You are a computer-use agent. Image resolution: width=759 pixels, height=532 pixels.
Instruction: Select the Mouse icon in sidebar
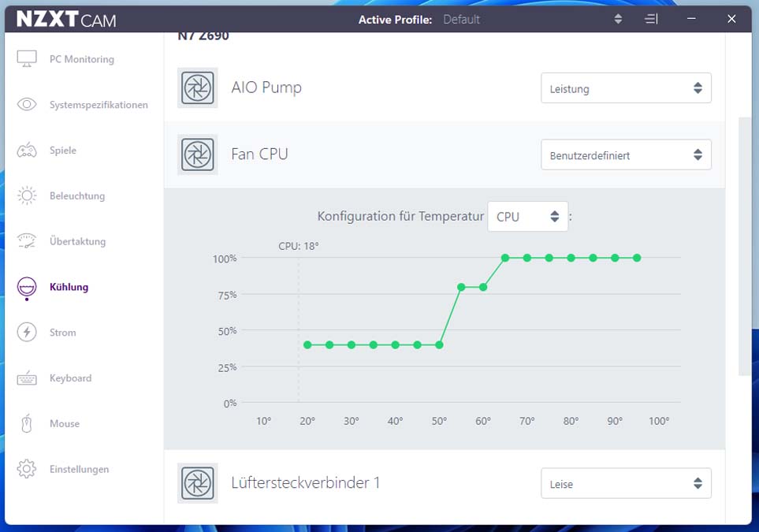[x=27, y=423]
